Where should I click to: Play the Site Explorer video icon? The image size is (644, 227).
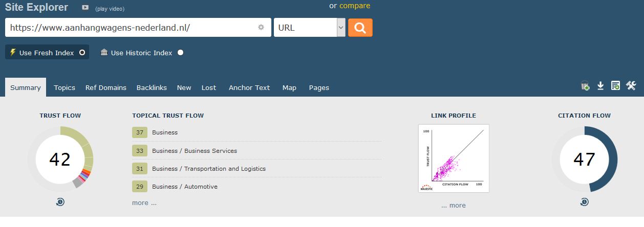pos(85,8)
